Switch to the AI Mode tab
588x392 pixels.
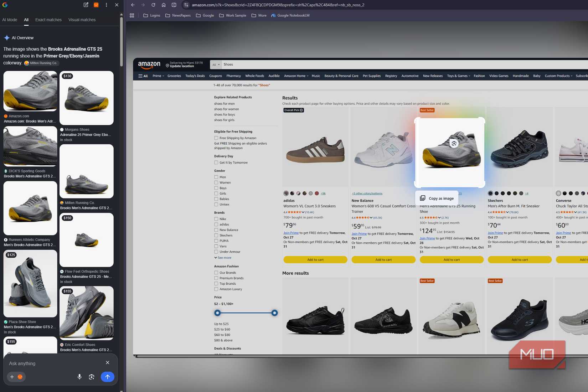[10, 20]
